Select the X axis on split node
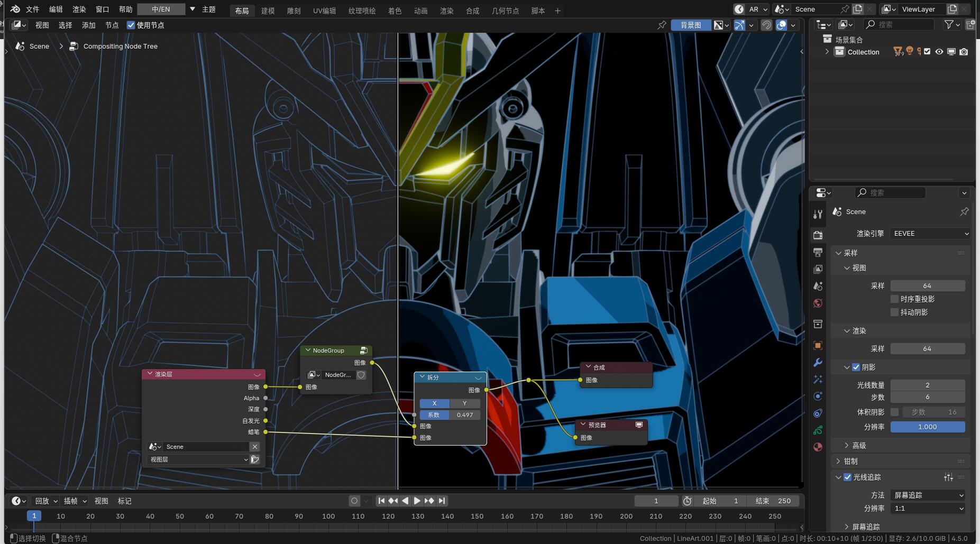The image size is (980, 544). pos(434,403)
